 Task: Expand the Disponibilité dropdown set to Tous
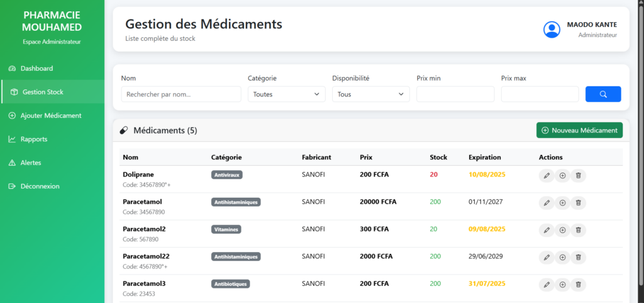[x=370, y=94]
